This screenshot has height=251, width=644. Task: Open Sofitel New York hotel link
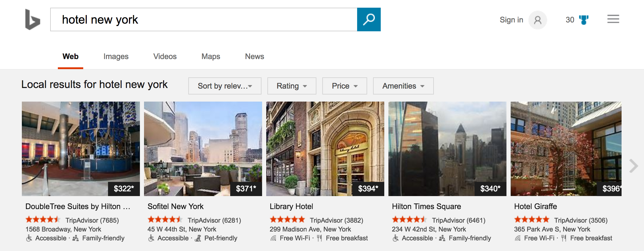[x=176, y=206]
